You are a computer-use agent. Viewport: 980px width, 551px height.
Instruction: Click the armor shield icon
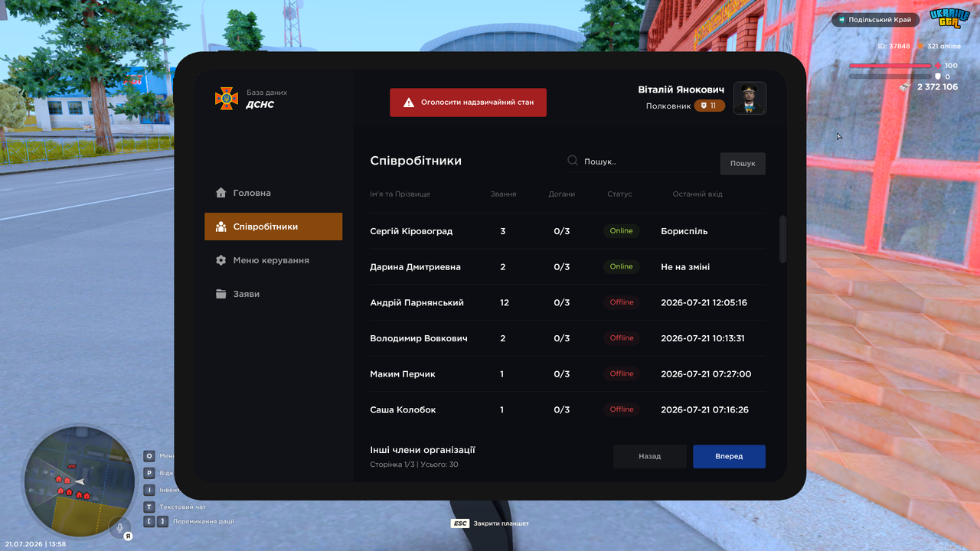pos(938,77)
